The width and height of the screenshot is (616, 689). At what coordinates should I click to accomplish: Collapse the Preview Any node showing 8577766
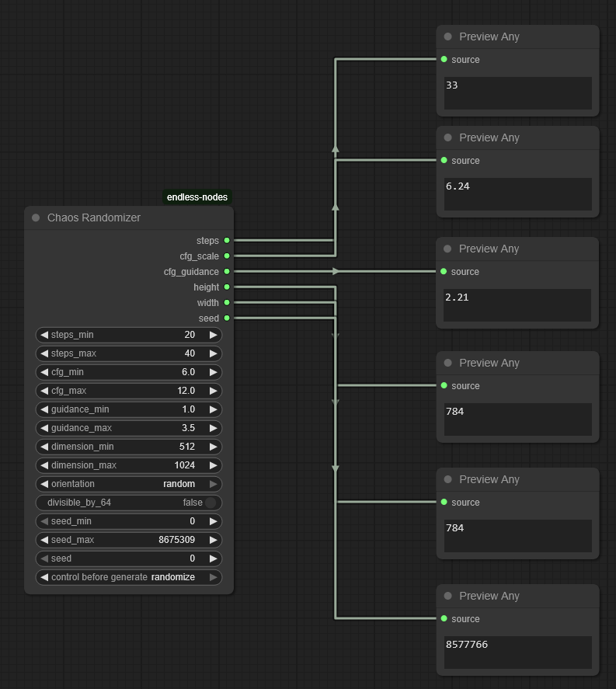point(448,596)
